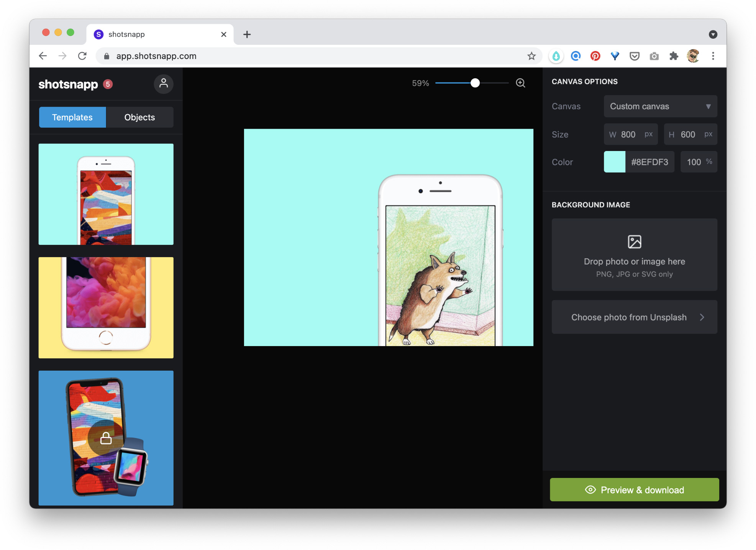The image size is (756, 550).
Task: Click the zoom-in magnifier icon
Action: tap(520, 83)
